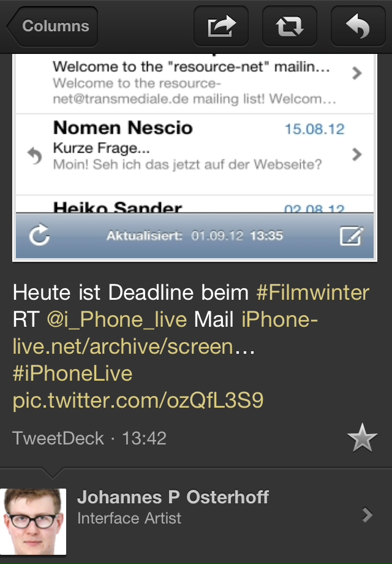This screenshot has width=392, height=564.
Task: Retweet this tweet using the retweet icon
Action: [x=290, y=26]
